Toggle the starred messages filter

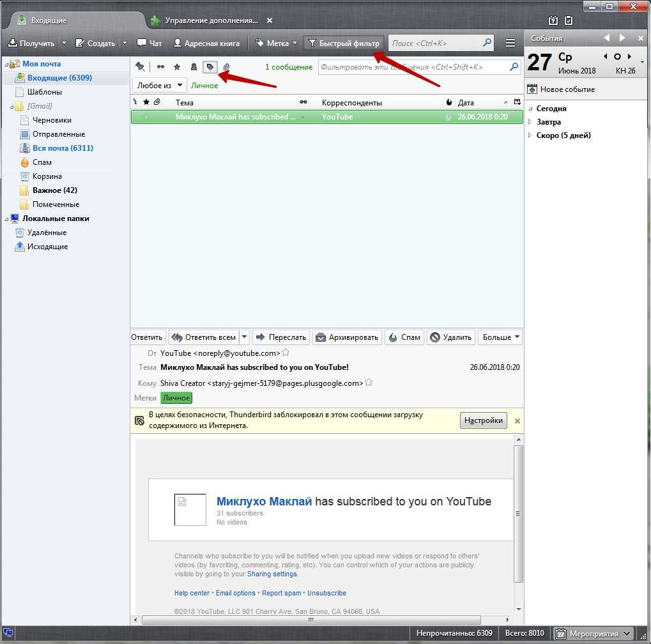[x=177, y=66]
